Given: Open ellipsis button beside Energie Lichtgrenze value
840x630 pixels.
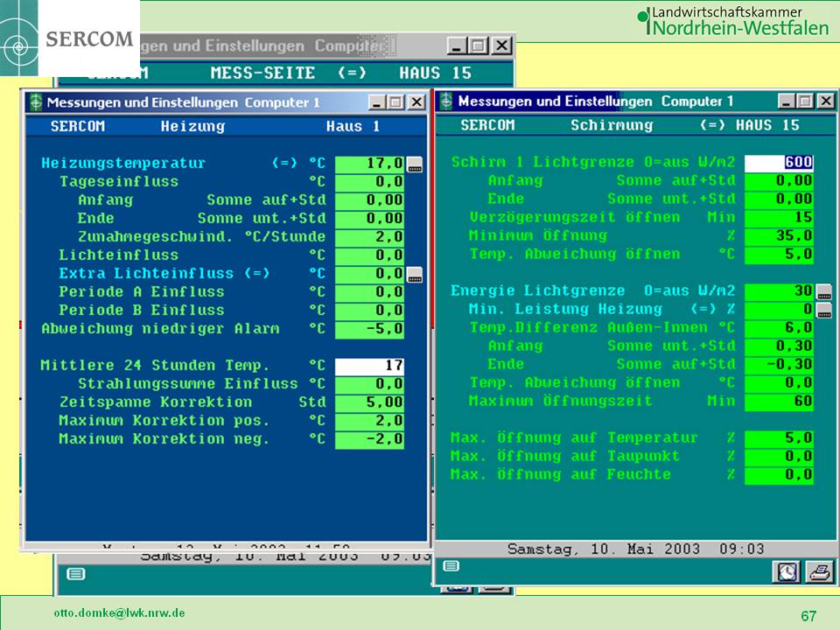Looking at the screenshot, I should coord(823,291).
